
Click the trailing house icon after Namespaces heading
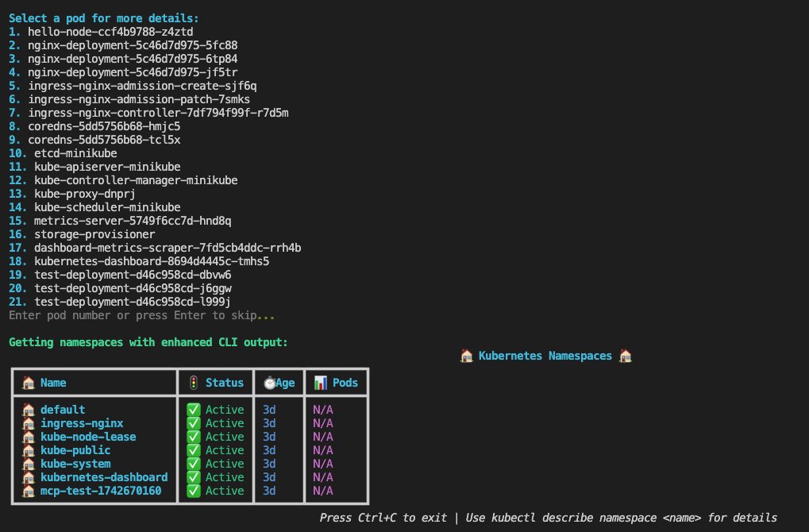(x=626, y=355)
